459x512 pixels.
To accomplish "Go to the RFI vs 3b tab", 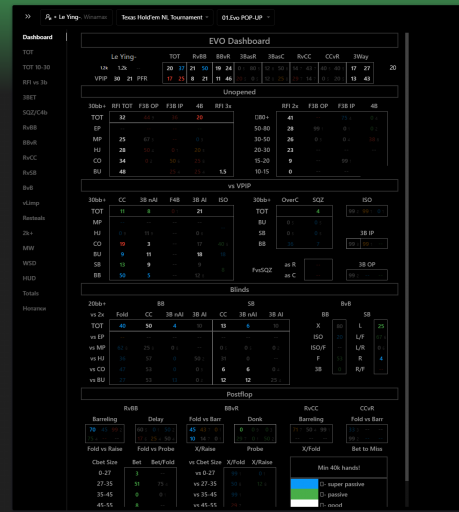I will [x=35, y=82].
